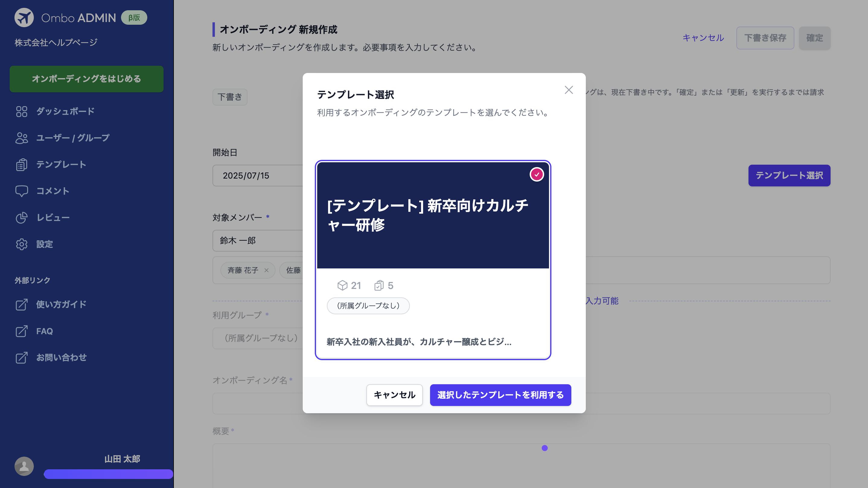
Task: Click the template description 新卒入社の新入社員が
Action: [419, 342]
